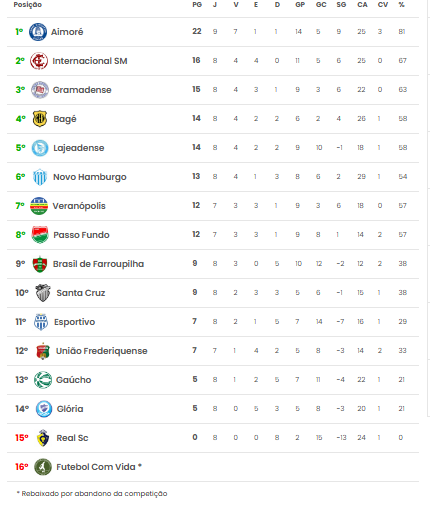Open the Real Sc team name
The image size is (430, 514).
coord(72,438)
